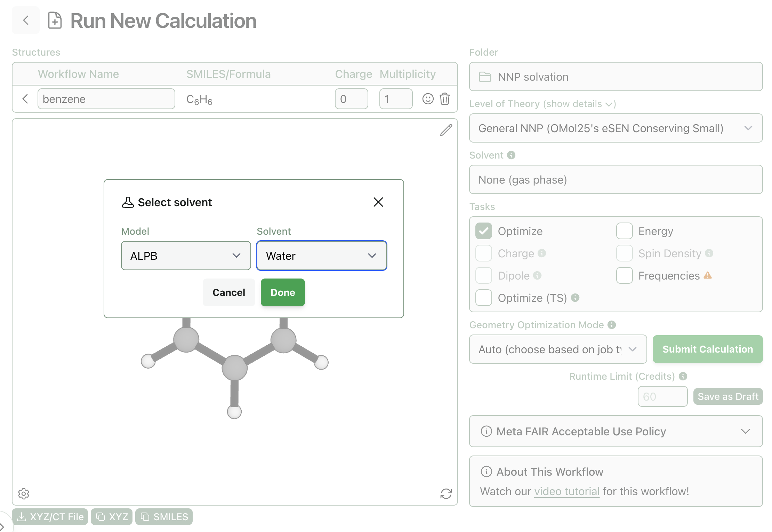Click warning icon next to Frequencies
The width and height of the screenshot is (772, 532).
708,275
